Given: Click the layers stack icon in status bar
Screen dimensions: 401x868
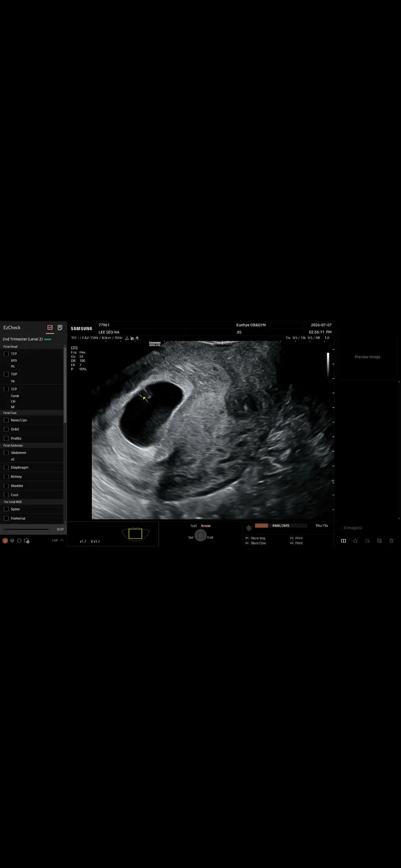Looking at the screenshot, I should (x=12, y=541).
